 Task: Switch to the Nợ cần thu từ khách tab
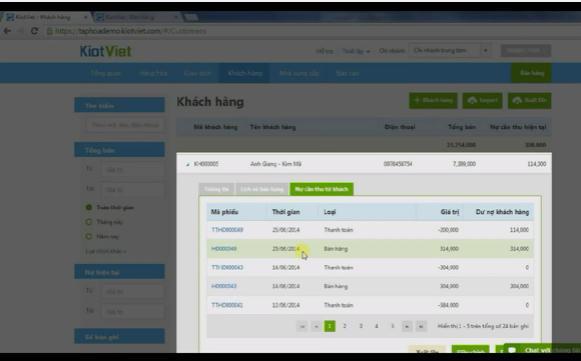321,189
